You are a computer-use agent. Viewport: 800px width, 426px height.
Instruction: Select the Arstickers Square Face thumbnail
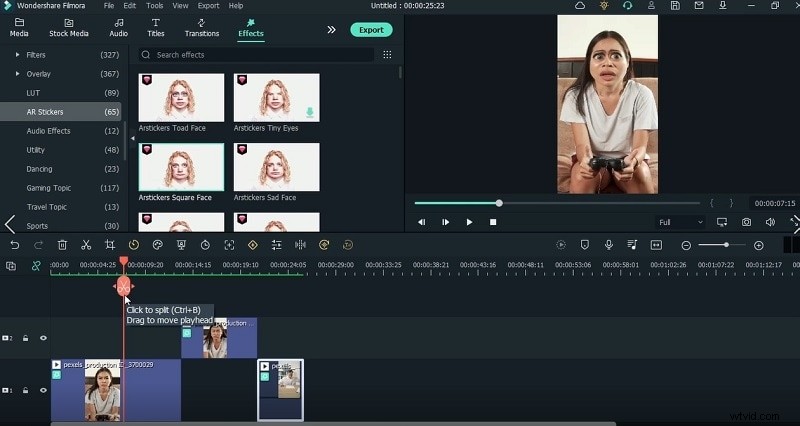(181, 167)
